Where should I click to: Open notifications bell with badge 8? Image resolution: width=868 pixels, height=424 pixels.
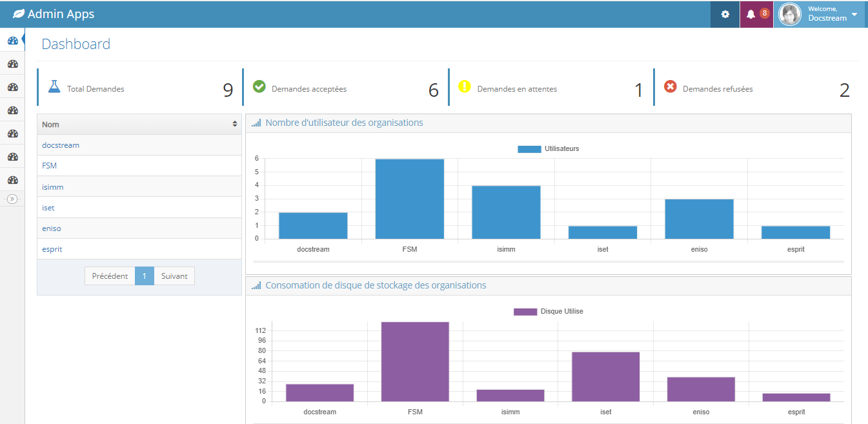tap(756, 14)
